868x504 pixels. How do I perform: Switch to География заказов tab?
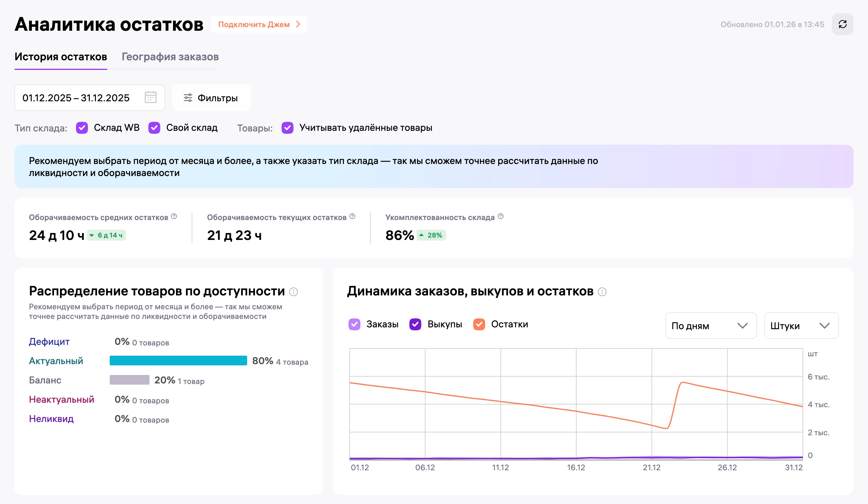pyautogui.click(x=170, y=57)
